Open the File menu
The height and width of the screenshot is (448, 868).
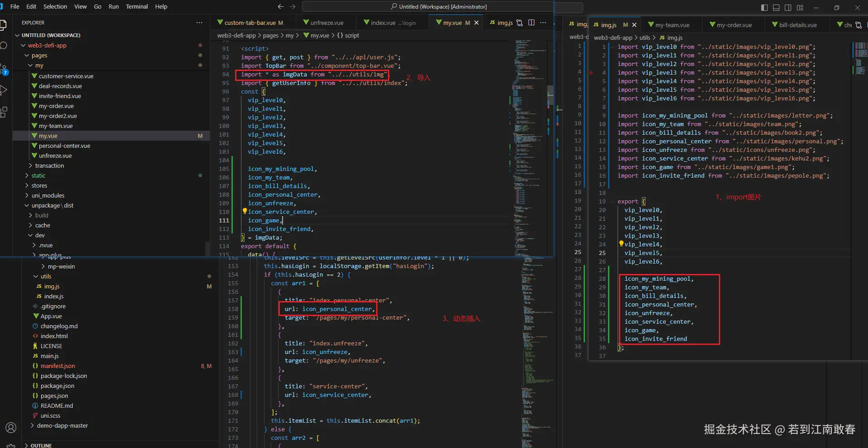point(15,7)
